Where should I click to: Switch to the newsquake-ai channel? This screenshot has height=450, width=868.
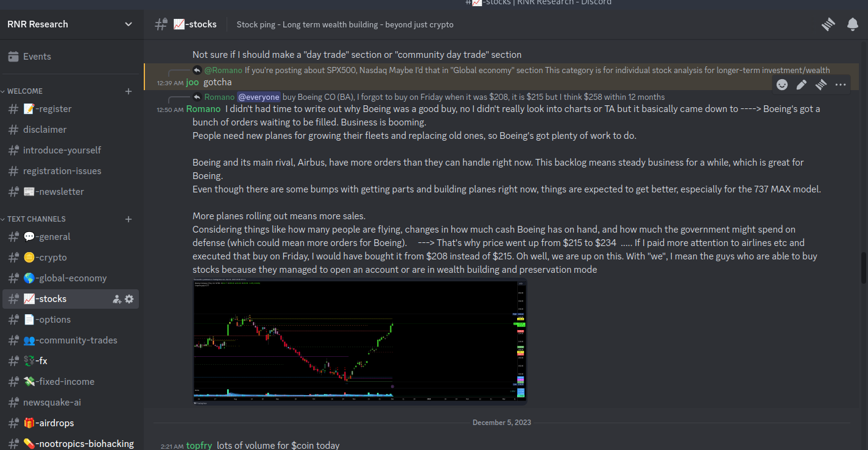71,403
